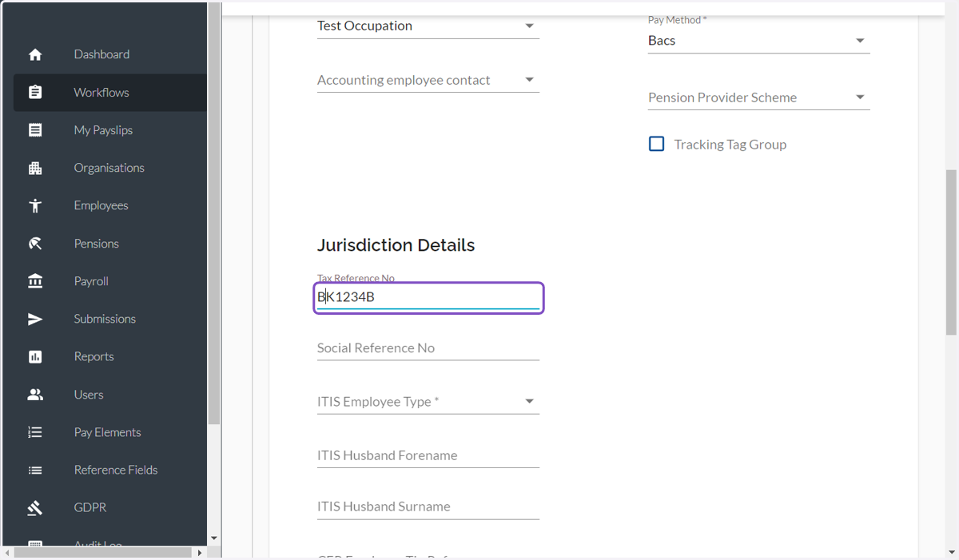The height and width of the screenshot is (560, 959).
Task: Click the Social Reference No field
Action: [428, 348]
